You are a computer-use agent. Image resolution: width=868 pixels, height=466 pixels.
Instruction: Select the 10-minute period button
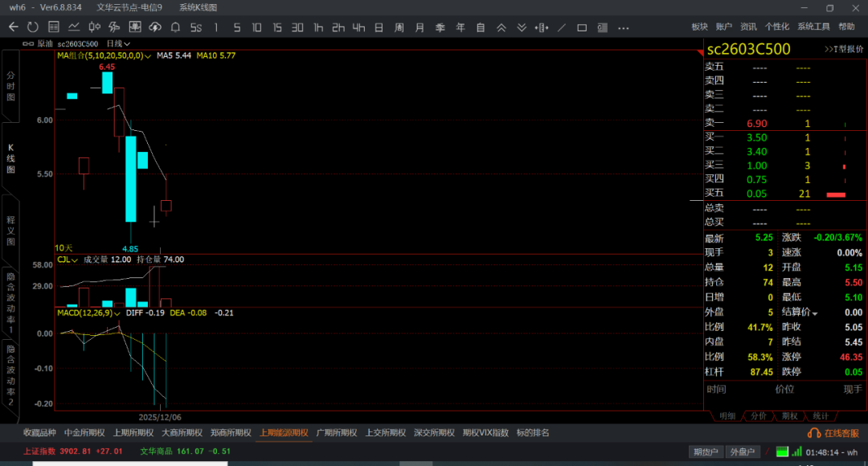point(257,27)
